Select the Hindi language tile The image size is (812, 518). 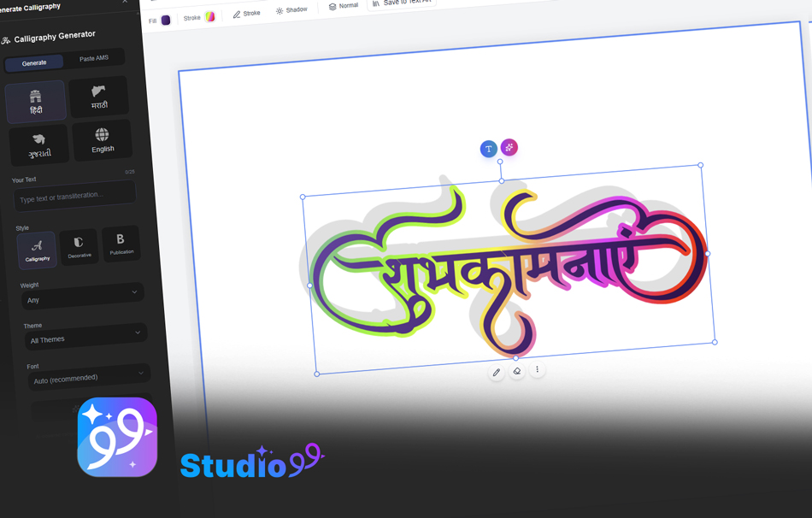click(x=36, y=102)
